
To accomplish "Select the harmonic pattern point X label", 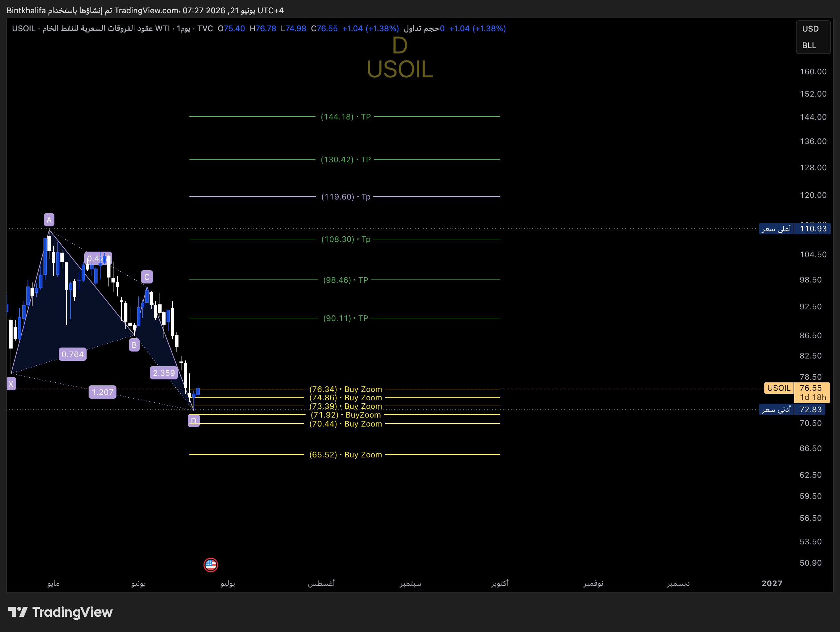I will point(11,384).
